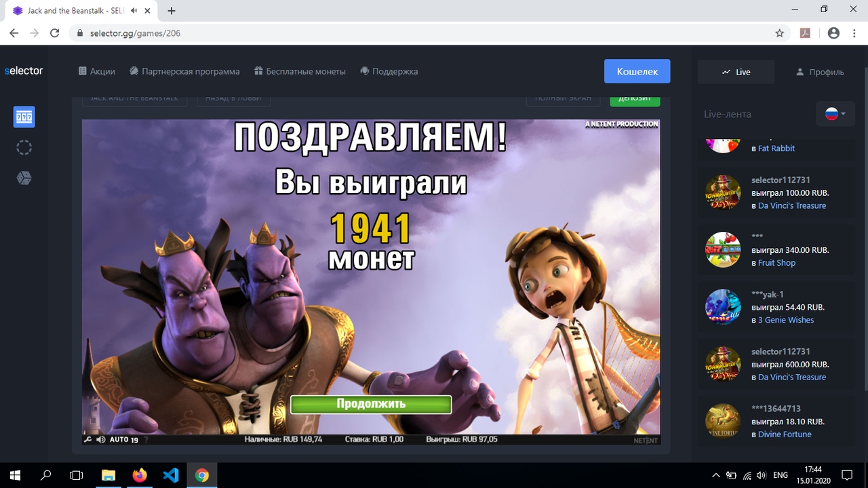Click the address bar URL
Viewport: 868px width, 488px height.
(x=135, y=33)
